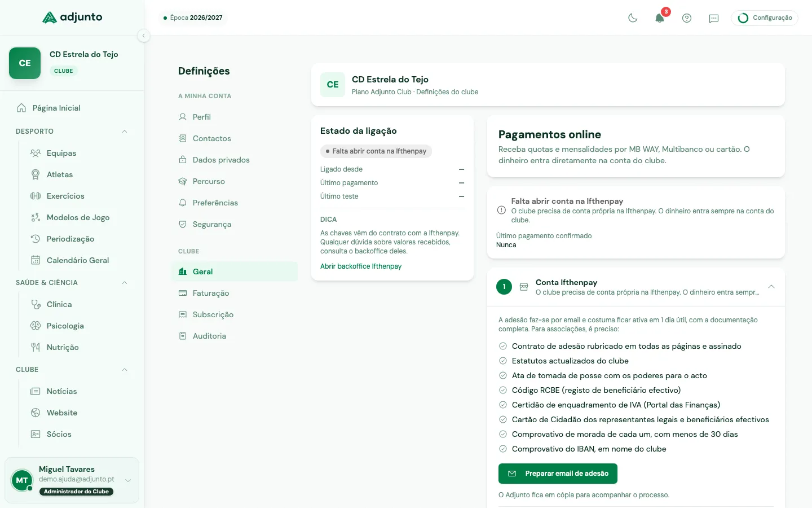Click the Percurso graduation cap icon
The width and height of the screenshot is (812, 508).
click(x=183, y=181)
